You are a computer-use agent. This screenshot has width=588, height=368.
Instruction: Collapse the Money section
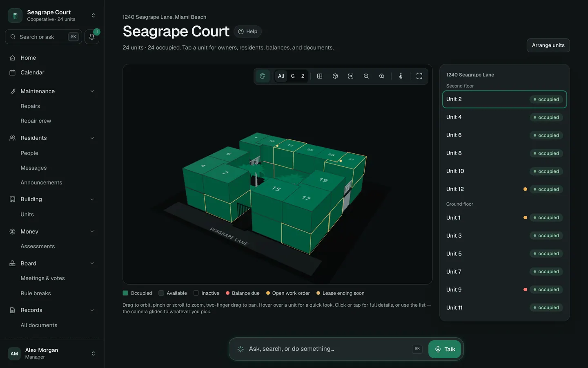pos(92,231)
